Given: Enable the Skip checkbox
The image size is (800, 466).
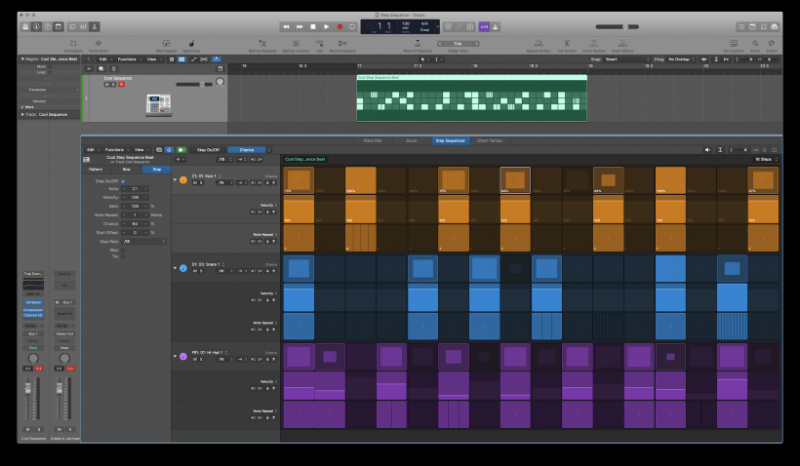Looking at the screenshot, I should 123,250.
